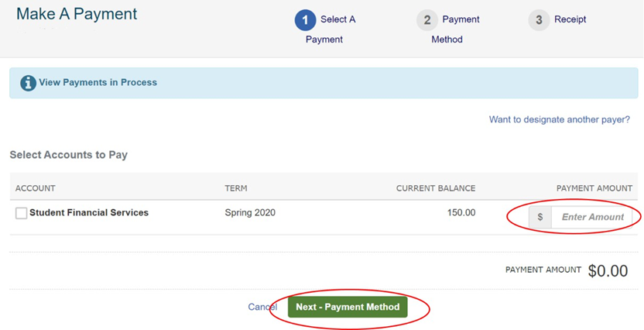Click the step 3 circle icon
The image size is (644, 330).
point(539,20)
